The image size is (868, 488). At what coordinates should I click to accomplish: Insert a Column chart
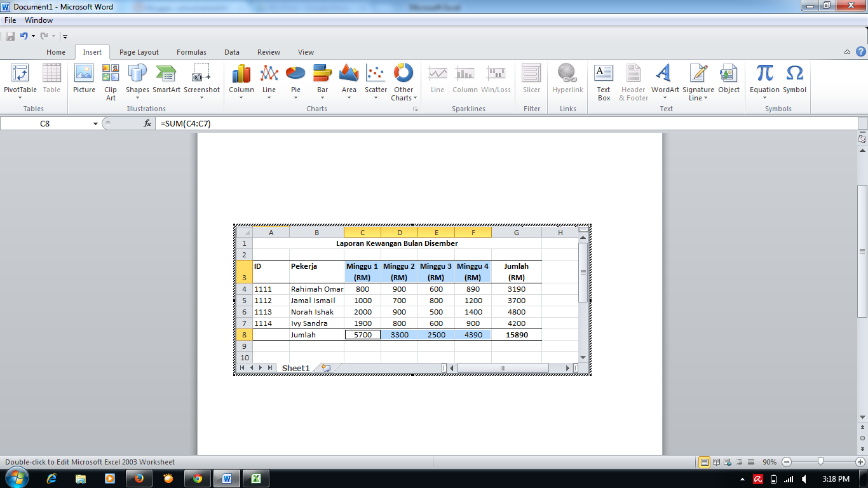tap(241, 81)
